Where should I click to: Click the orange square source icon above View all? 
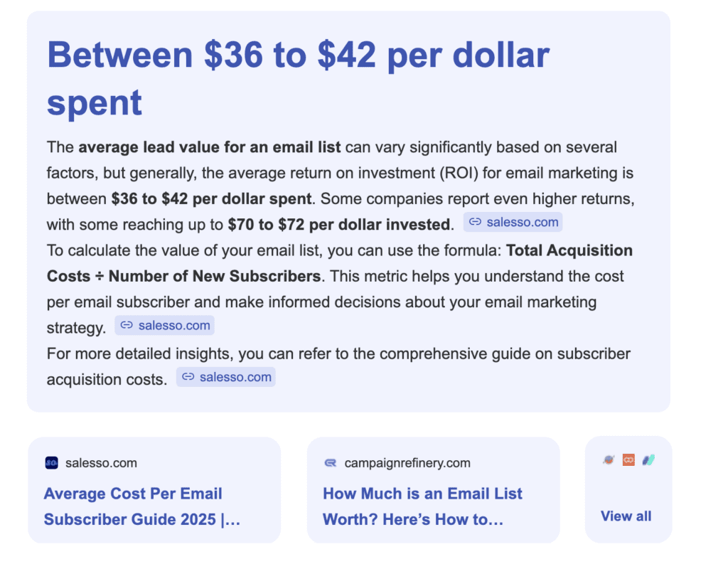628,460
